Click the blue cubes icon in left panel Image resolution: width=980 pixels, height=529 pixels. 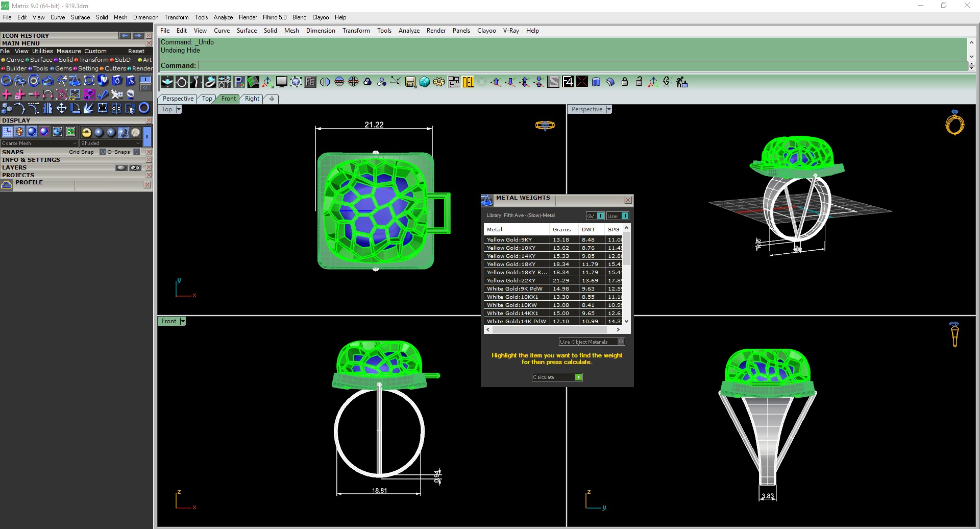click(7, 108)
